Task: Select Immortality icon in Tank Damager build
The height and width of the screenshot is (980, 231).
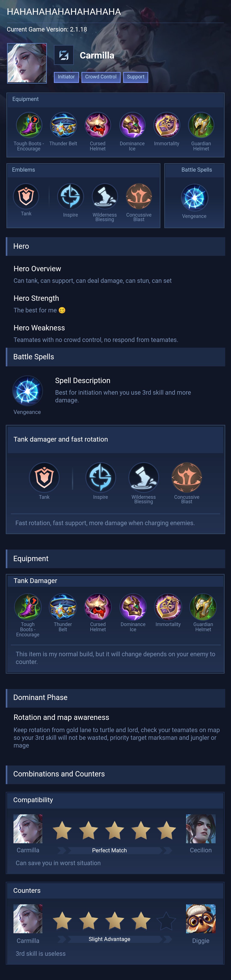Action: (x=168, y=607)
